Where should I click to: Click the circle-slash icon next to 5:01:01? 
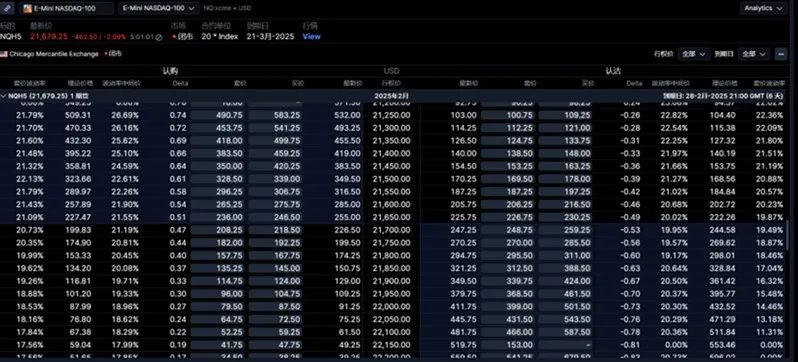pyautogui.click(x=159, y=37)
